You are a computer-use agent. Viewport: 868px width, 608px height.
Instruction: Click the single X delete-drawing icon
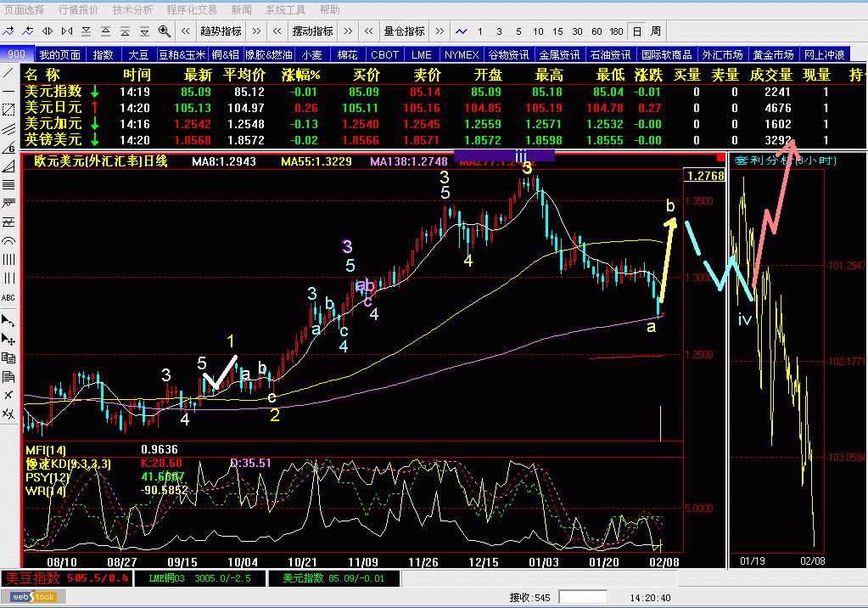coord(8,395)
